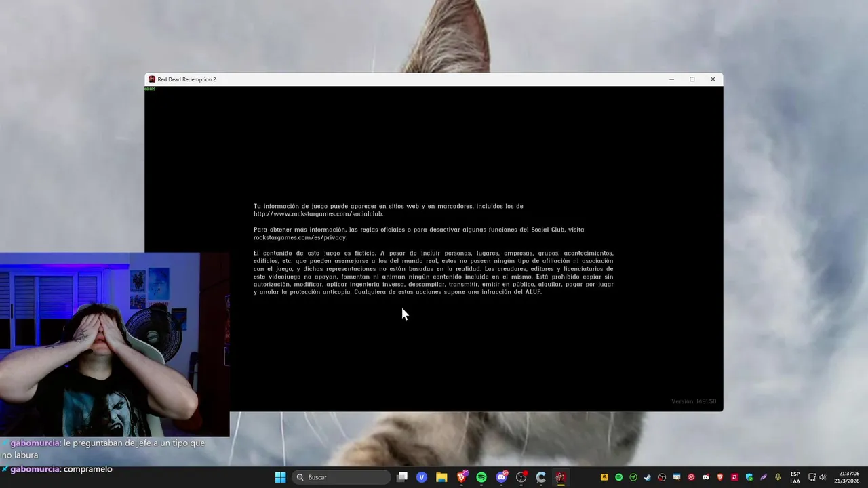Click the Red Dead Redemption 2 title bar icon
This screenshot has height=488, width=868.
pos(152,79)
